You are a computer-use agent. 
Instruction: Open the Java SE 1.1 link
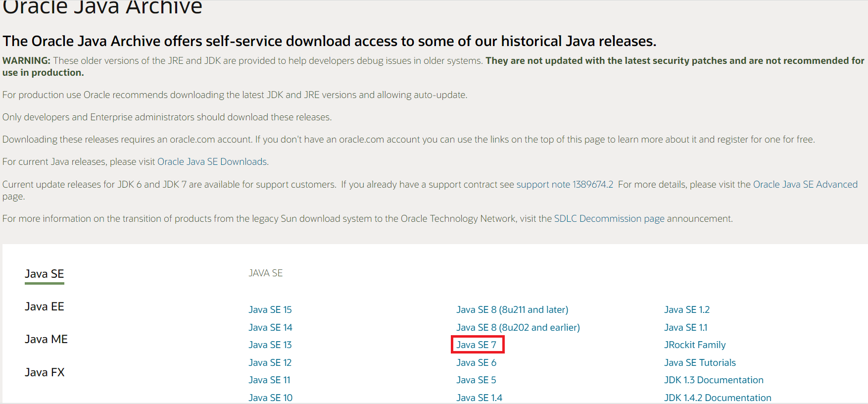686,327
